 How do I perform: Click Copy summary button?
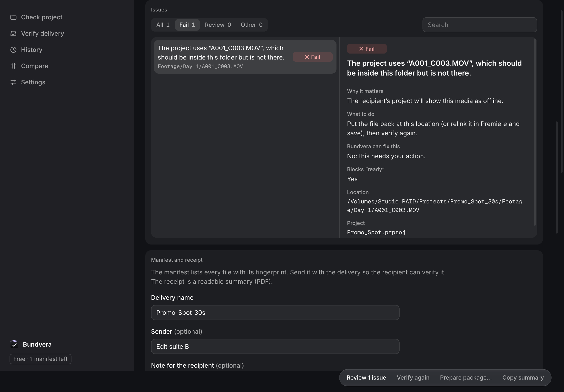coord(523,377)
